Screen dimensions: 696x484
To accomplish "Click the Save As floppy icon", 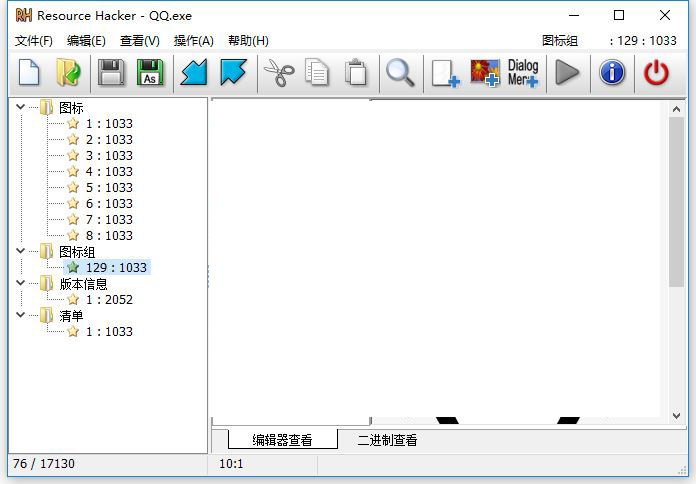I will 150,73.
